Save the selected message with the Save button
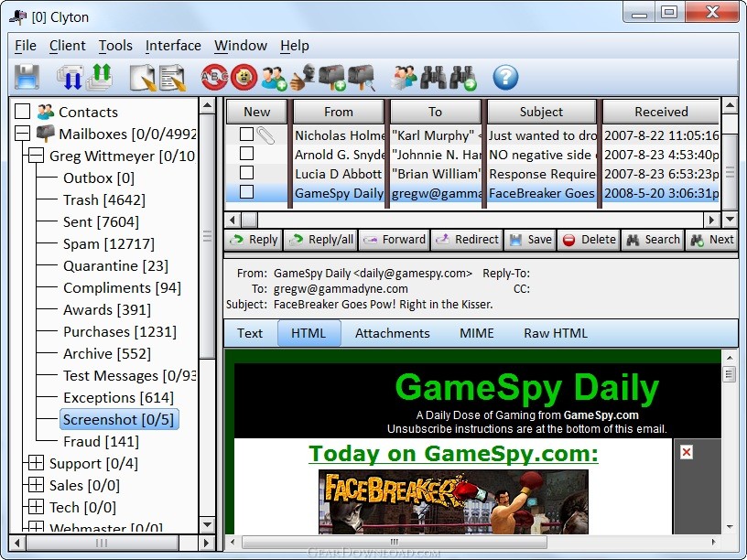 tap(530, 240)
